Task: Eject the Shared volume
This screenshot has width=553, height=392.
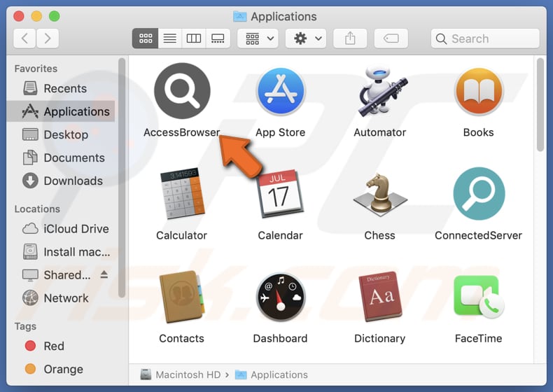Action: (104, 274)
